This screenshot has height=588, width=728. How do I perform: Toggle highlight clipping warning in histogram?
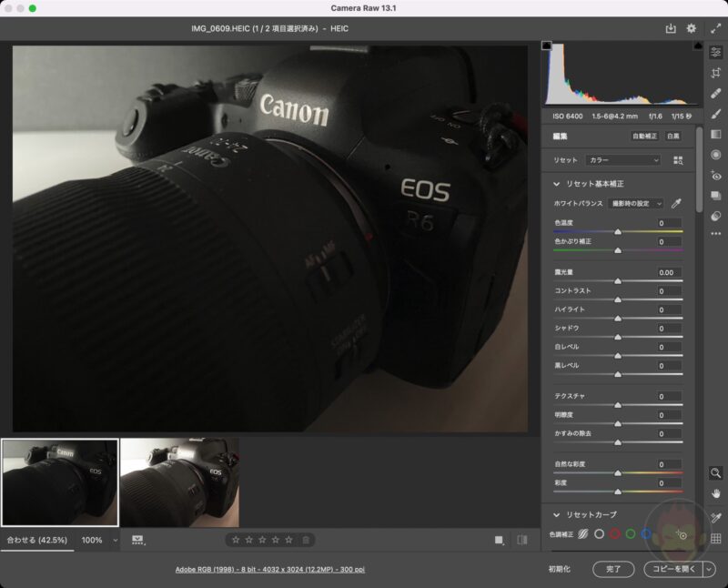point(697,46)
